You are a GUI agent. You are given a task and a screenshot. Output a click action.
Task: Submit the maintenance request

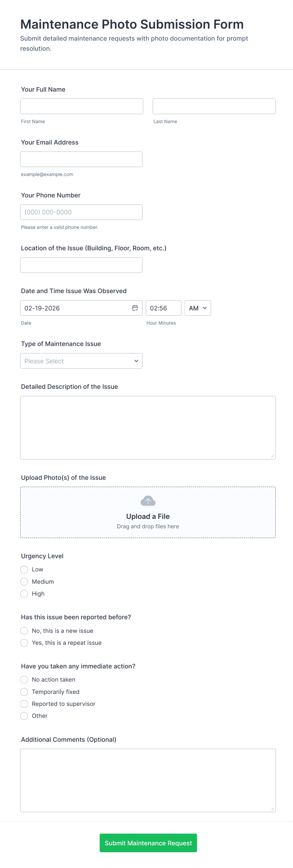tap(148, 843)
